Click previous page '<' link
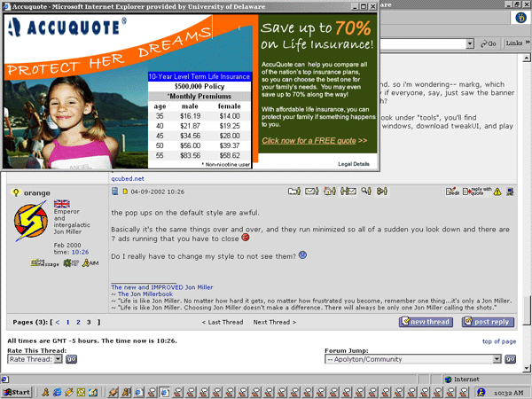 [x=58, y=323]
